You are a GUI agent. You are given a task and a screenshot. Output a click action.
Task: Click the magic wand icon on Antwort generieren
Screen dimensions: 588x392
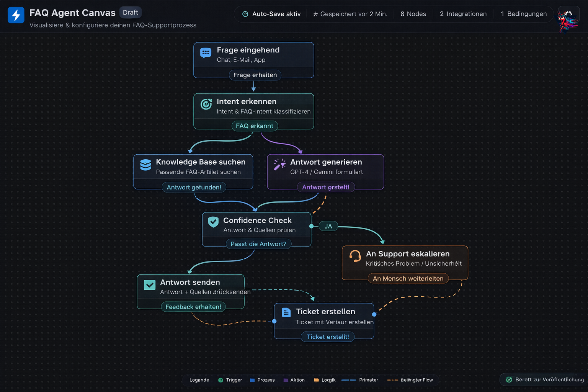279,165
